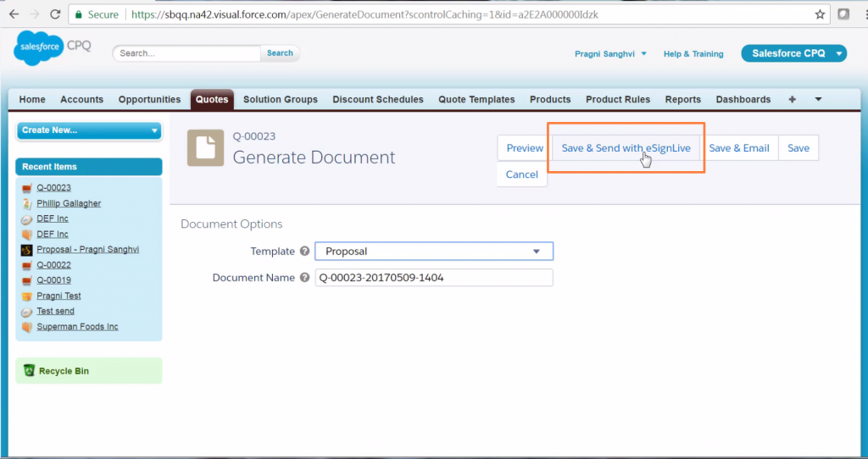Click the icon beside Q-00019
The height and width of the screenshot is (459, 868).
pos(26,280)
